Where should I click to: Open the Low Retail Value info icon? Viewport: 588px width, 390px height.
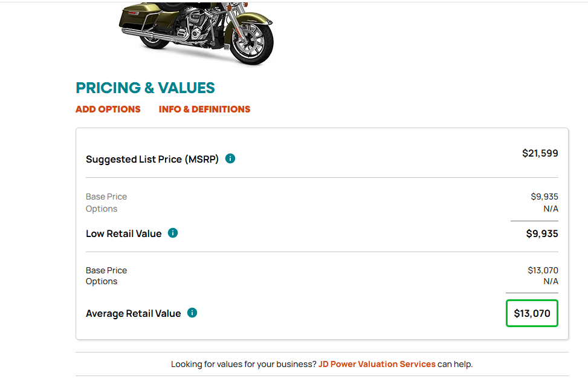173,233
